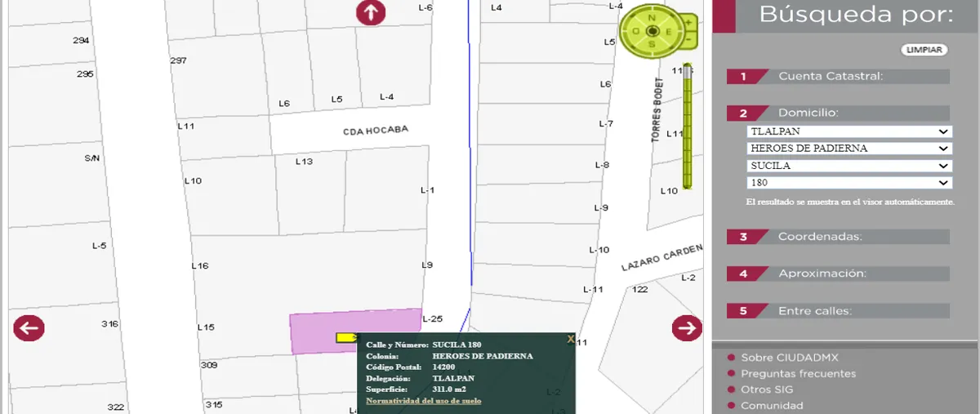Image resolution: width=980 pixels, height=414 pixels.
Task: Open the 180 street number dropdown
Action: (x=849, y=183)
